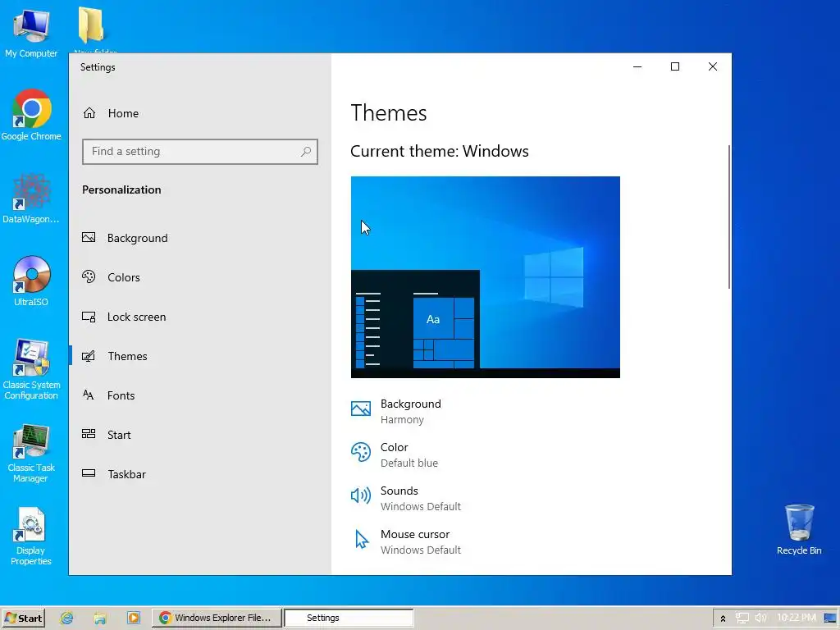This screenshot has width=840, height=630.
Task: Maximize the Settings window
Action: (x=675, y=66)
